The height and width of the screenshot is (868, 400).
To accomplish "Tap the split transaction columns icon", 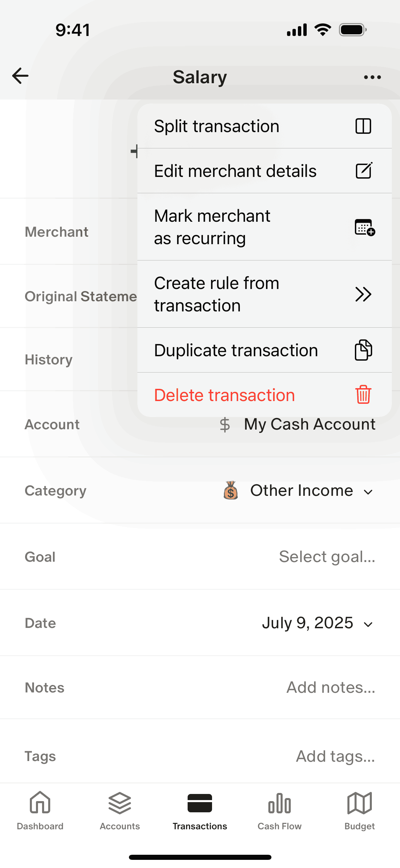I will coord(363,126).
